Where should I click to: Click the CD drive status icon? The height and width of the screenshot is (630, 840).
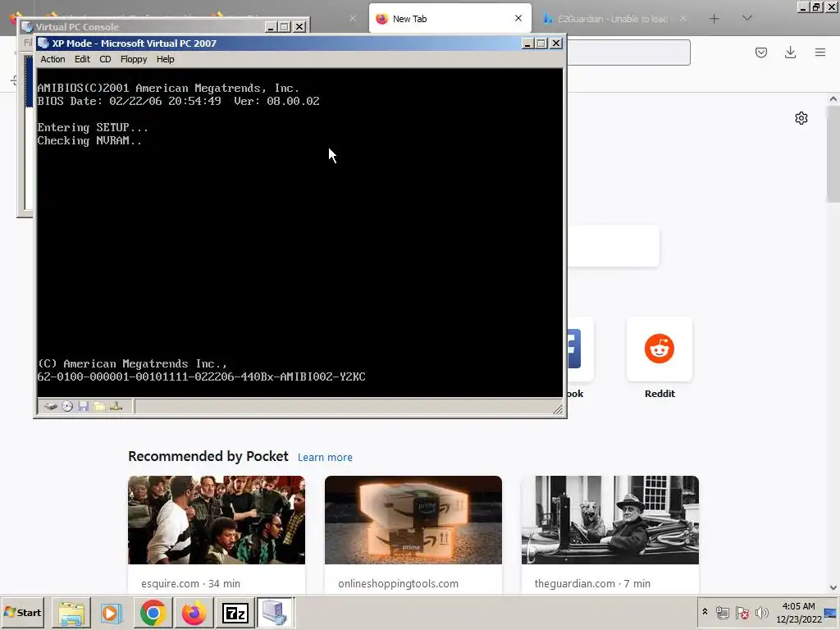(x=67, y=407)
